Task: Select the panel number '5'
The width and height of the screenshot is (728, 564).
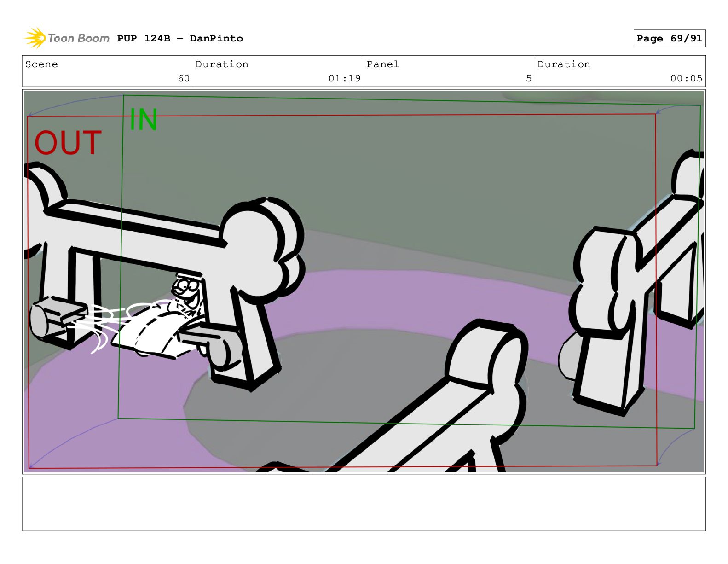Action: click(529, 78)
